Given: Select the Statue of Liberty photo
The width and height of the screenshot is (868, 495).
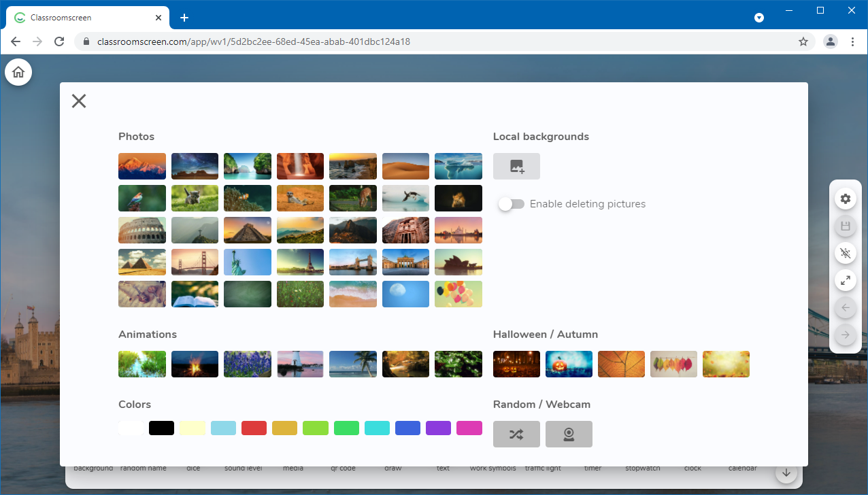Looking at the screenshot, I should 248,262.
